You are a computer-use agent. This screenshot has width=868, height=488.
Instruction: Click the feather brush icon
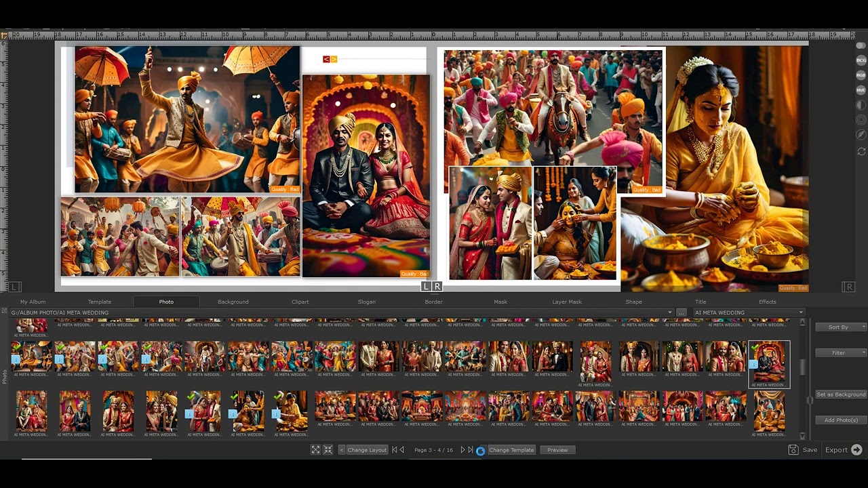point(861,135)
